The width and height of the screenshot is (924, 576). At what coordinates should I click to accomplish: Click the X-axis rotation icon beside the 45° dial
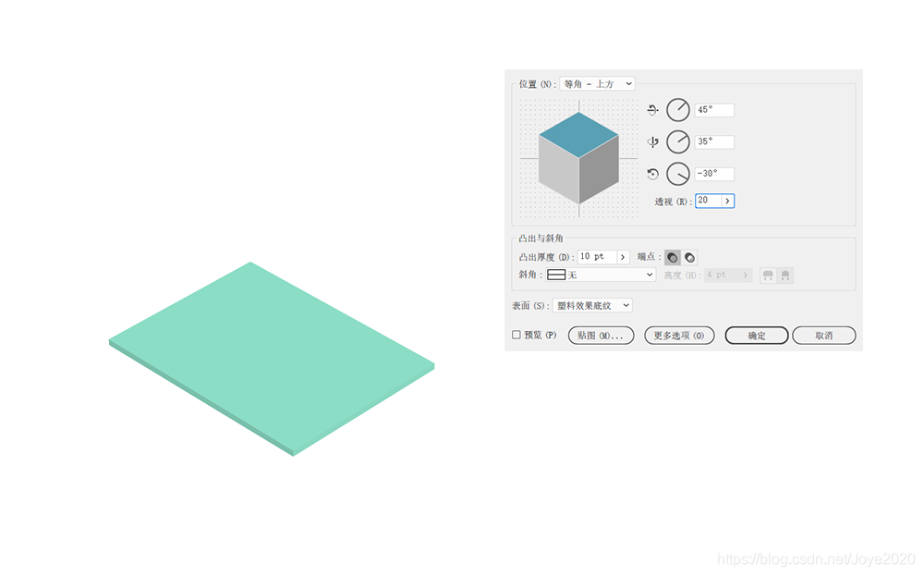click(x=655, y=110)
